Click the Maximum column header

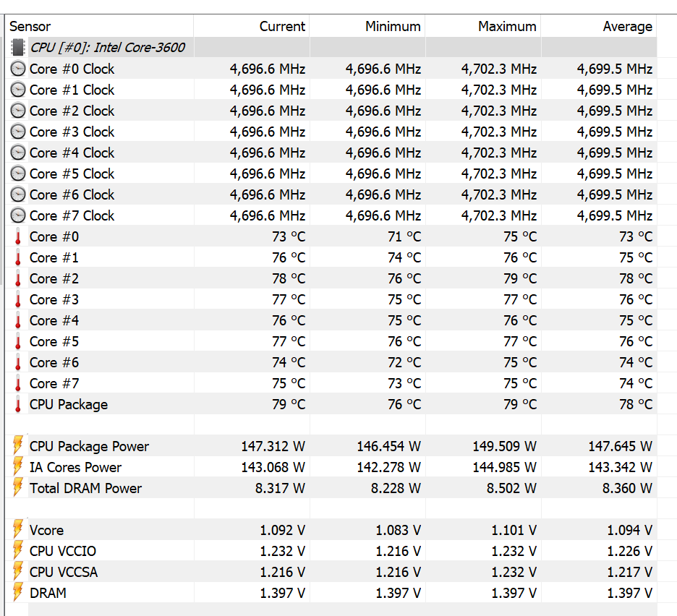[507, 27]
